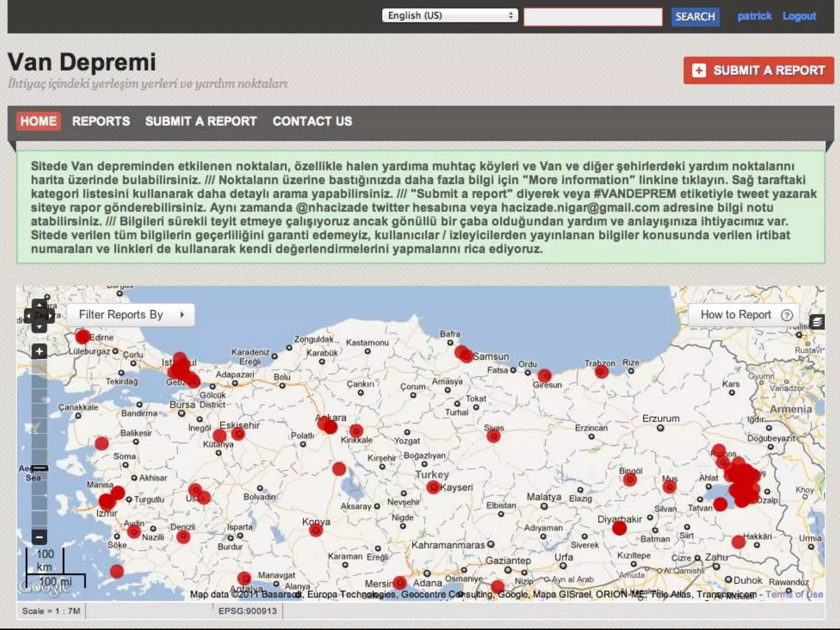Pan the map up with arrow
840x630 pixels.
coord(39,305)
